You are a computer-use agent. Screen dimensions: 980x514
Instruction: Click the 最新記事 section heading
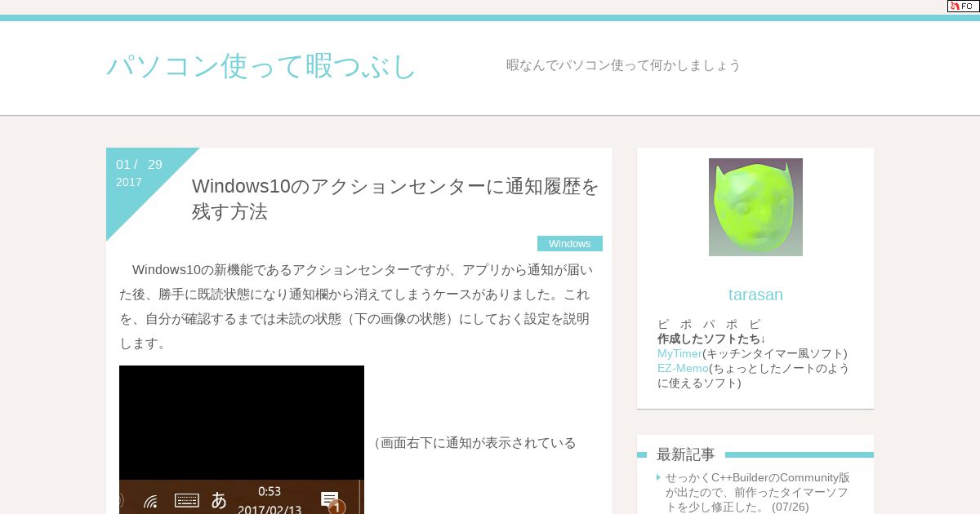pos(686,454)
